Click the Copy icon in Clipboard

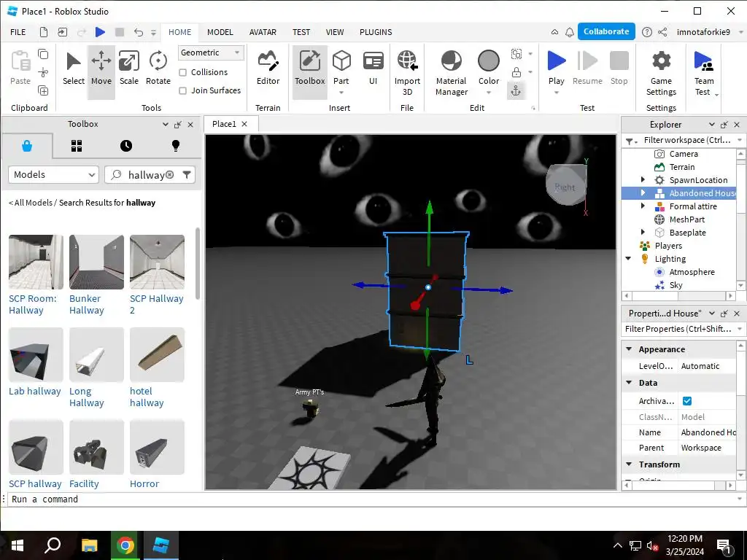pyautogui.click(x=43, y=54)
